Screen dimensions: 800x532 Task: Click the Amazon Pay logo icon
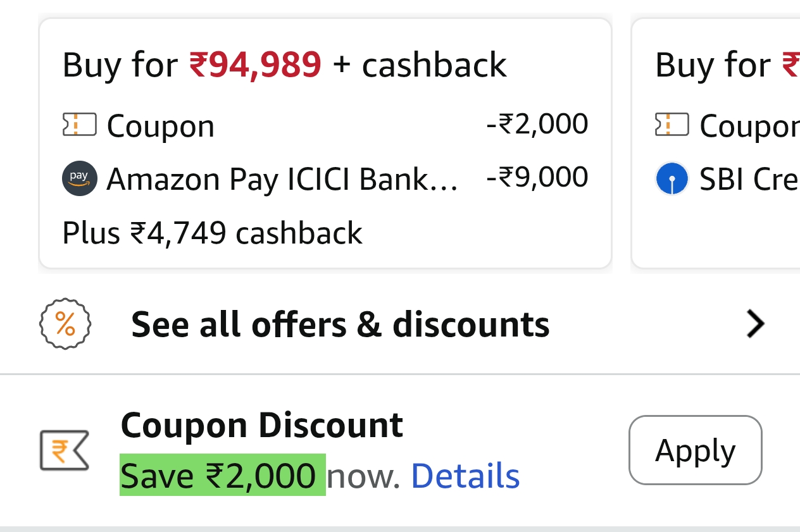[80, 179]
